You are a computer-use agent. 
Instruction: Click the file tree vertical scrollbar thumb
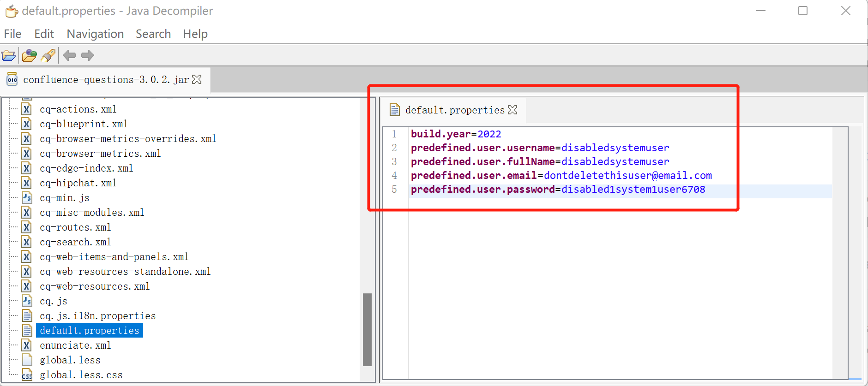pos(368,329)
